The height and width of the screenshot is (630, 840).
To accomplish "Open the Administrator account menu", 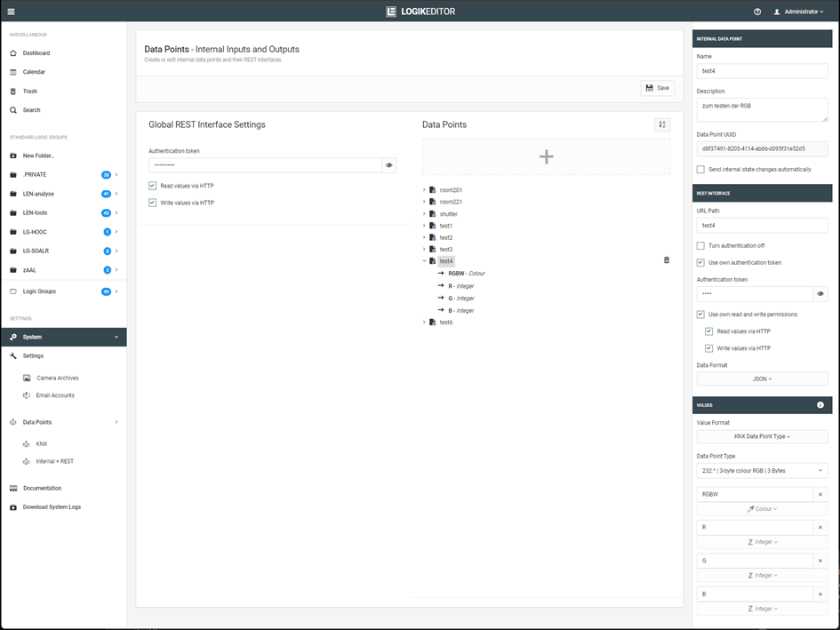I will 798,12.
